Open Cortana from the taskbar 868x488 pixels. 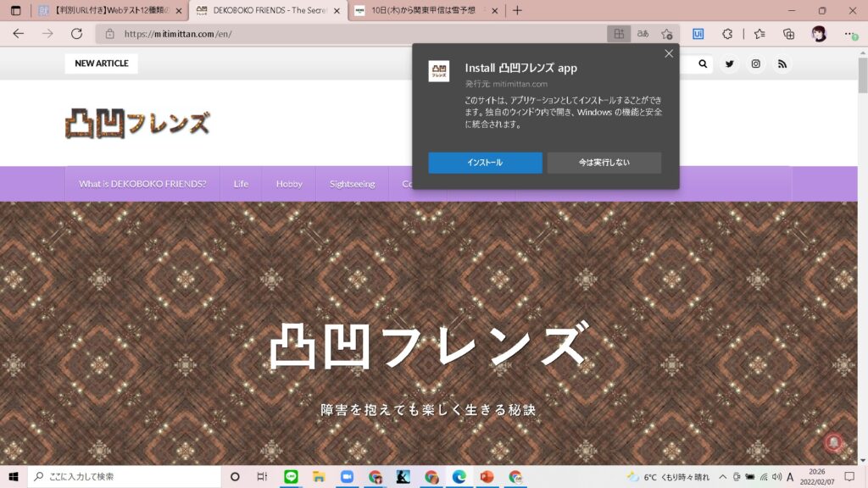[x=235, y=477]
